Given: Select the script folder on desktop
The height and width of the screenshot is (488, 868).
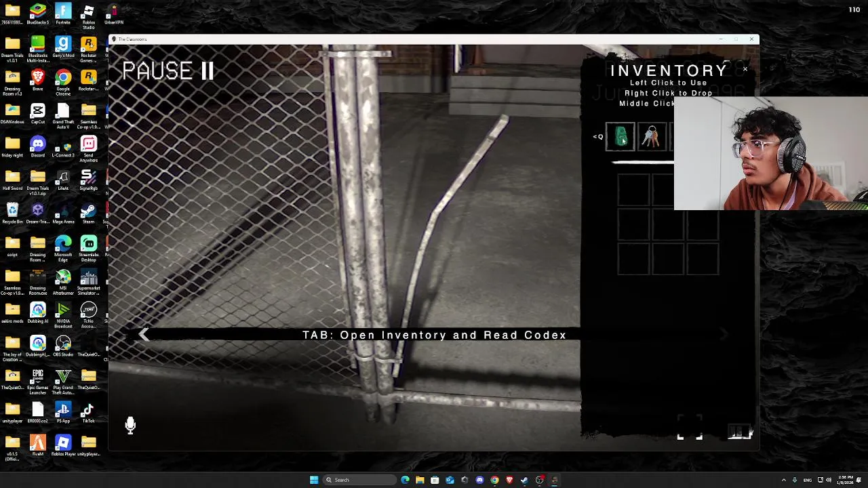Looking at the screenshot, I should pyautogui.click(x=12, y=247).
